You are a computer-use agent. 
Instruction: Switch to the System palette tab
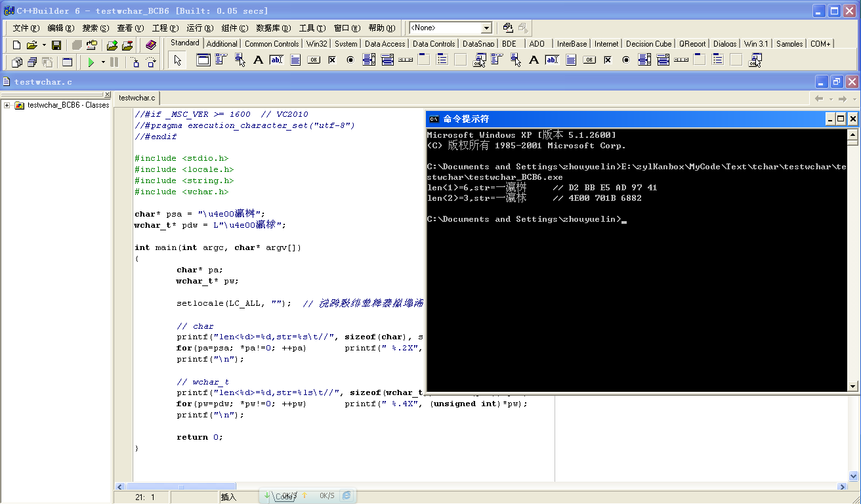[x=346, y=44]
